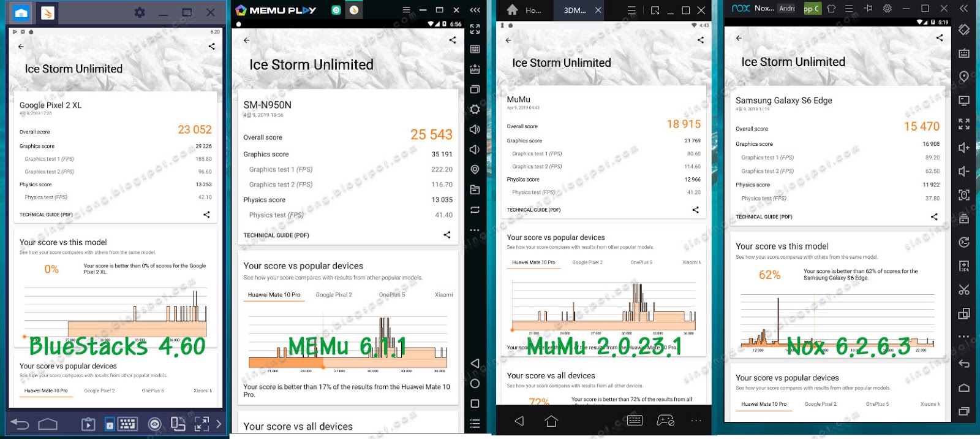Share SM-N950N score card in MEmu
This screenshot has width=980, height=439.
pyautogui.click(x=447, y=235)
